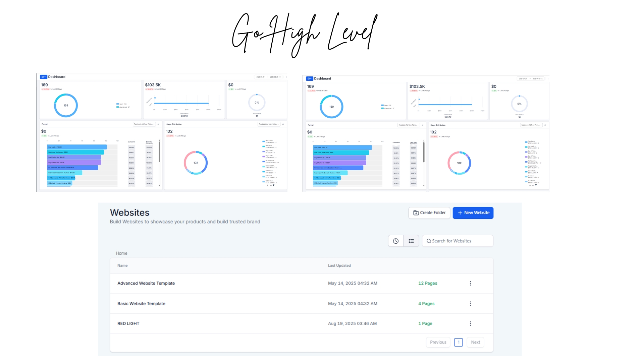
Task: Click the Previous pagination button
Action: [438, 342]
